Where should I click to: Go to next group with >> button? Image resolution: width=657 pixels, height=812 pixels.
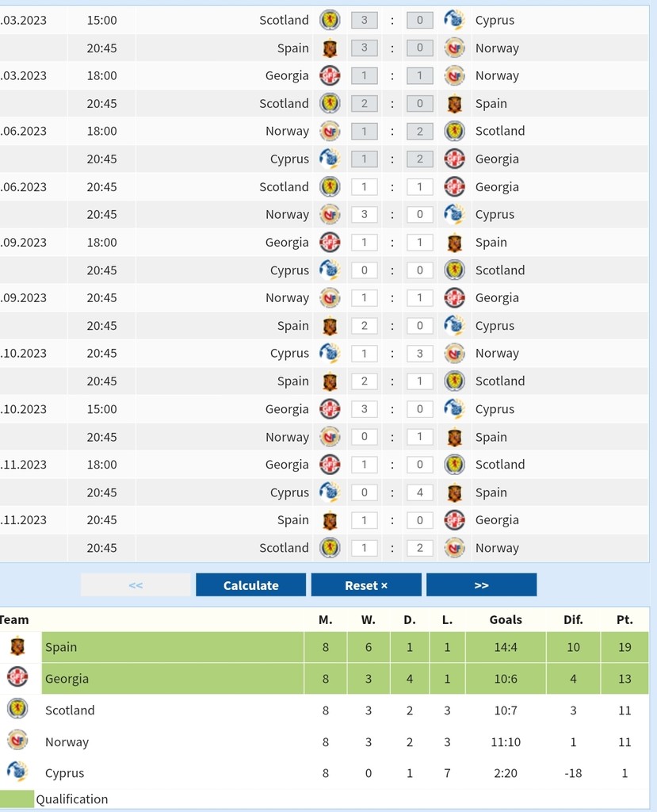click(481, 585)
